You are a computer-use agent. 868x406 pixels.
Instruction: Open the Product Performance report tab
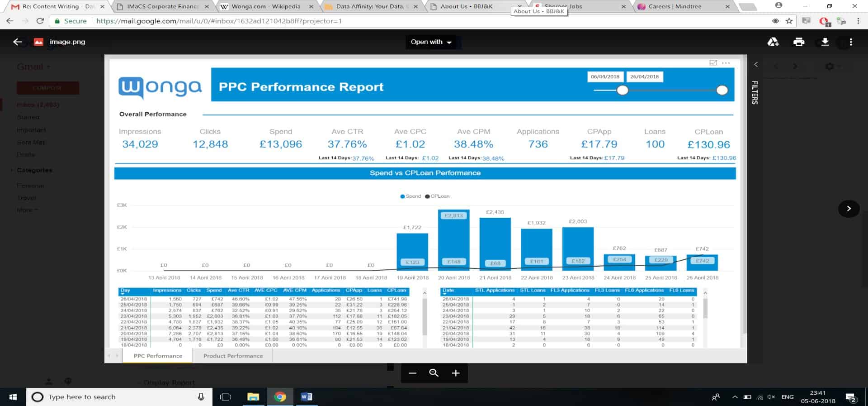coord(233,356)
